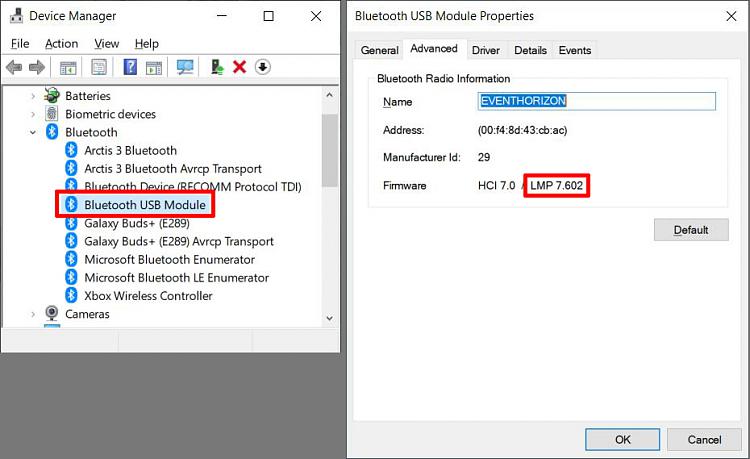This screenshot has height=459, width=750.
Task: Open the Action menu
Action: pyautogui.click(x=61, y=44)
